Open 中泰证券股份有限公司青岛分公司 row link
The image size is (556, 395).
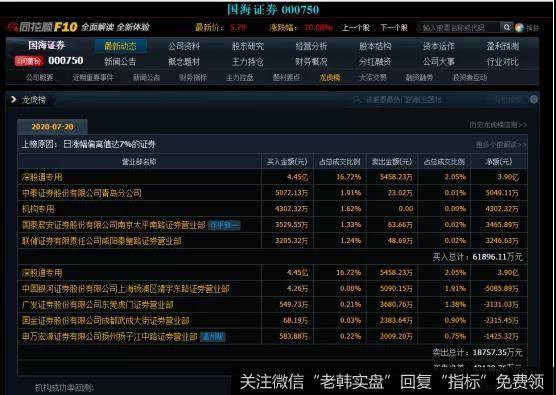82,193
